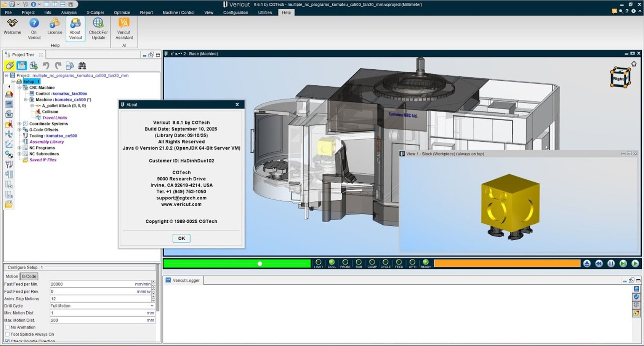Viewport: 644px width, 346px height.
Task: Toggle the COLL status light
Action: tap(332, 263)
